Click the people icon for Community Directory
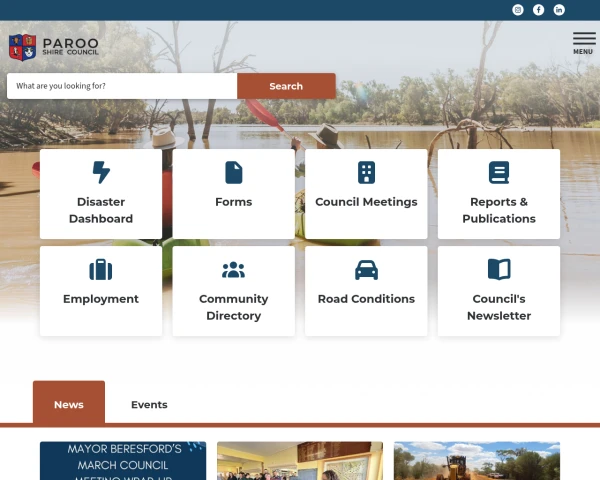600x480 pixels. pyautogui.click(x=233, y=270)
